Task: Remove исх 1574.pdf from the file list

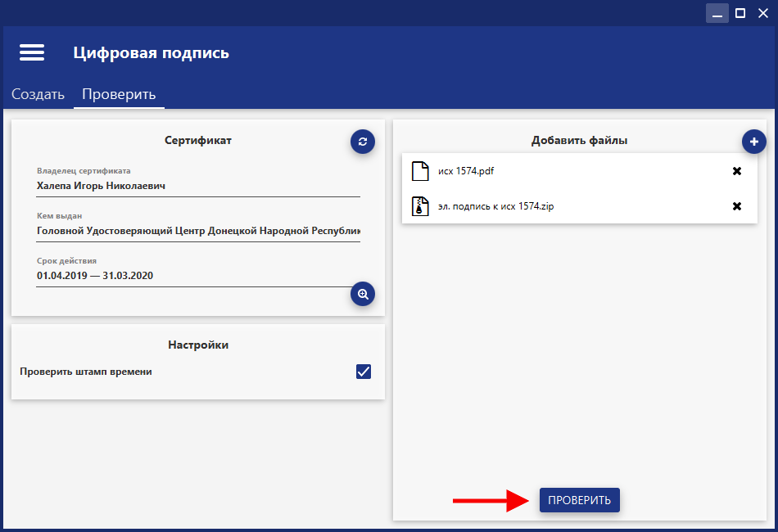Action: pos(736,171)
